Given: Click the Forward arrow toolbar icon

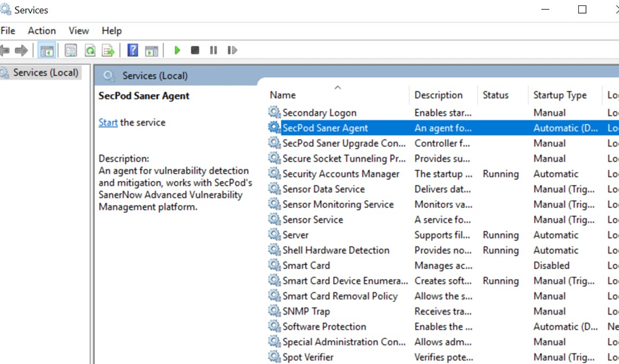Looking at the screenshot, I should click(21, 50).
